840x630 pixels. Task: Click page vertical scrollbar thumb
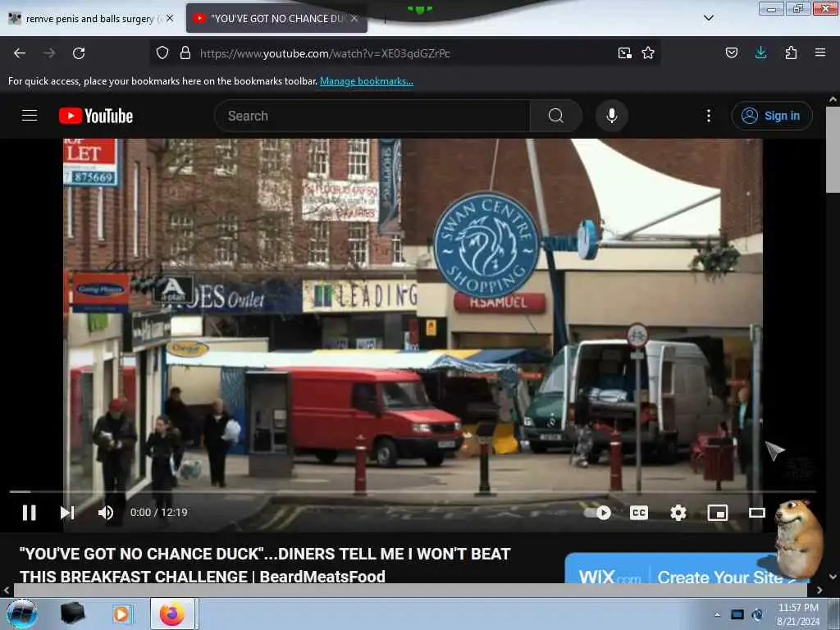point(833,149)
